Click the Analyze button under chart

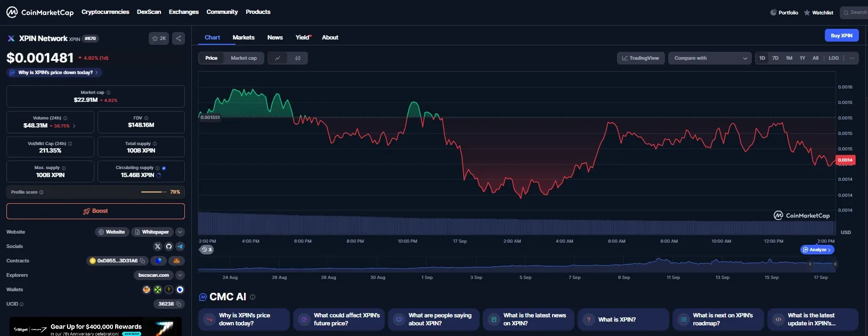(x=817, y=250)
